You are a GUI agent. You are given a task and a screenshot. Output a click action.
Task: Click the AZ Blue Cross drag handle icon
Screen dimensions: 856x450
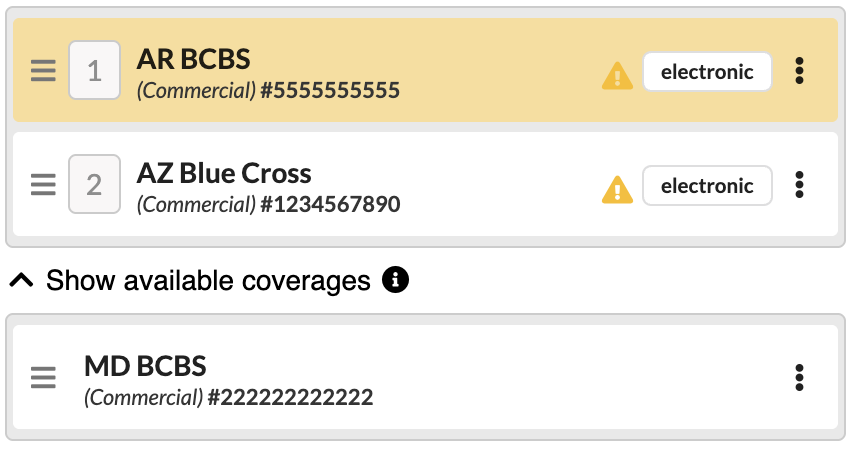(x=42, y=185)
